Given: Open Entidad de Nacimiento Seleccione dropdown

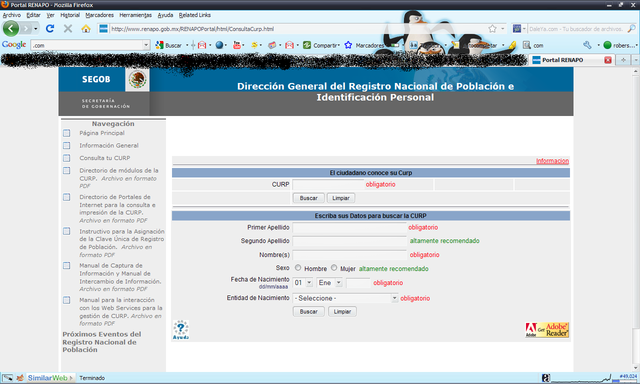Looking at the screenshot, I should (x=345, y=298).
